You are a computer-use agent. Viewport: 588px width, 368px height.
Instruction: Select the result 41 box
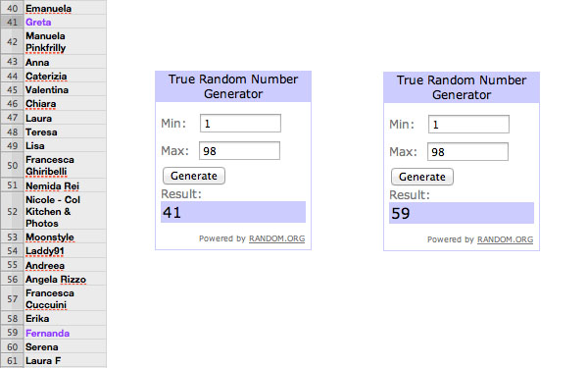(x=233, y=212)
